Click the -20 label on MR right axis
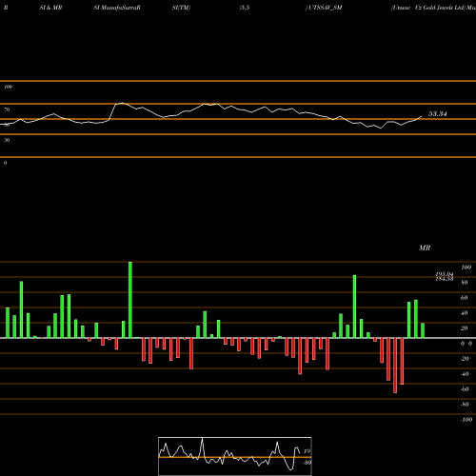 (465, 359)
